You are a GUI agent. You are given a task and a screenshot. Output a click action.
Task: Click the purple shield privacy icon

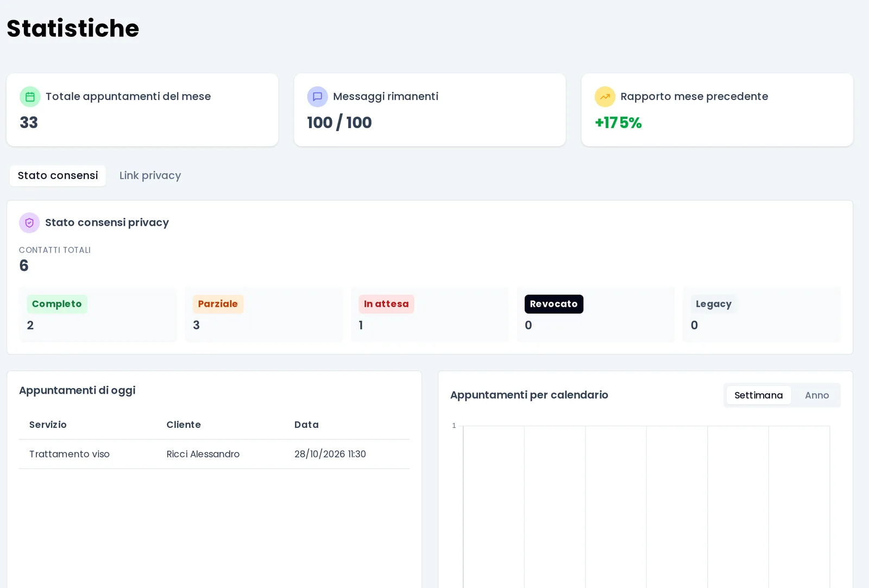(x=29, y=223)
